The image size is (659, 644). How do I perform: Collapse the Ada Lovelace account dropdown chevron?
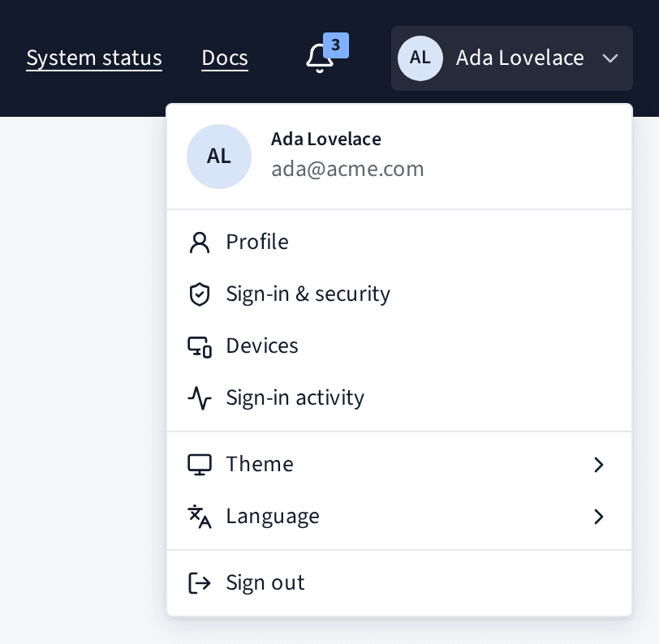click(x=610, y=58)
